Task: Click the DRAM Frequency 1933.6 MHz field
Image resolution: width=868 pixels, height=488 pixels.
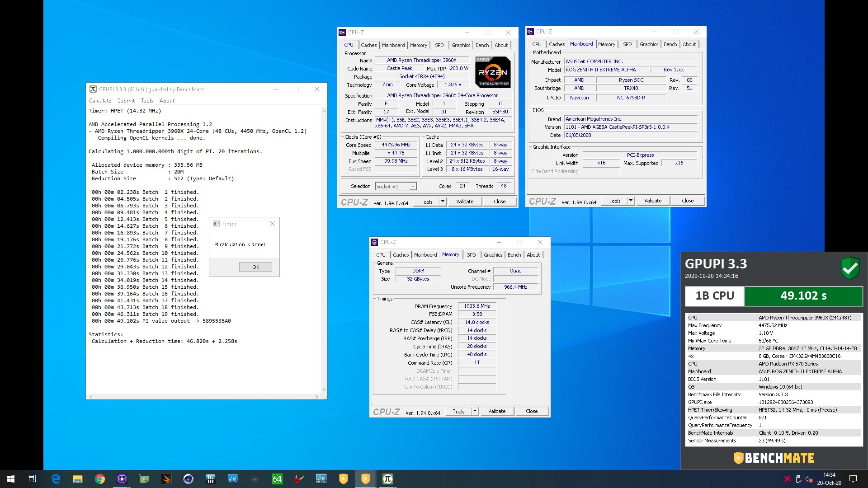Action: [477, 306]
